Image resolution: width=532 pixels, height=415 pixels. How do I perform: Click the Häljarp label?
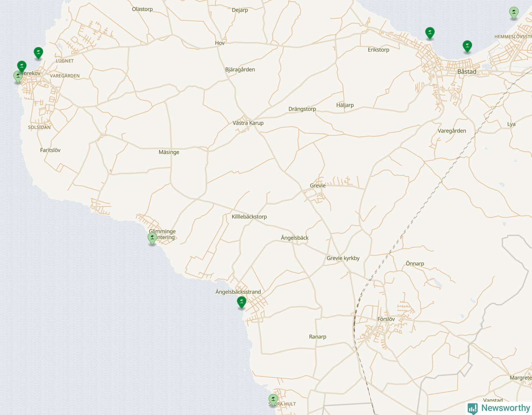(345, 105)
